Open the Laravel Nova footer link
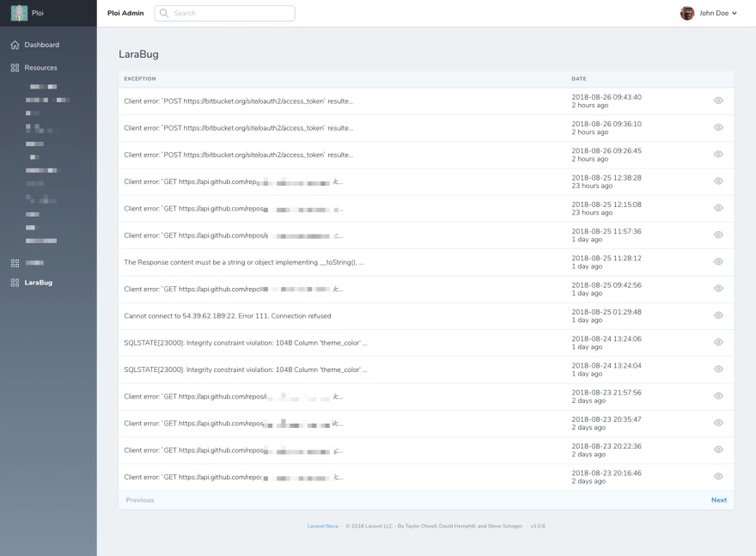 (x=322, y=526)
